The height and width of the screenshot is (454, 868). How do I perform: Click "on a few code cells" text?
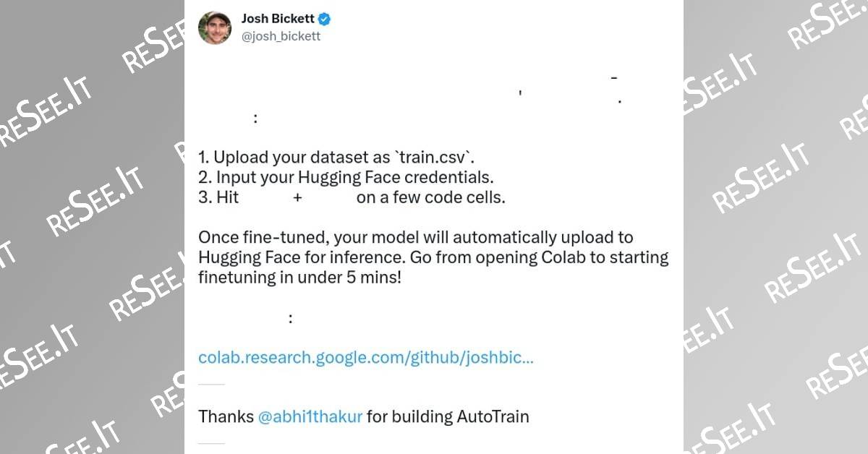430,197
